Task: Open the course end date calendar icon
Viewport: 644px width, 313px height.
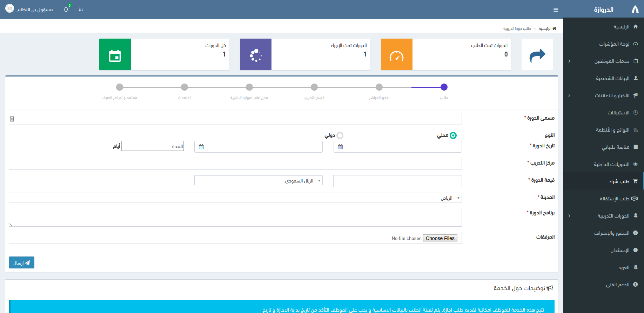Action: pos(201,147)
